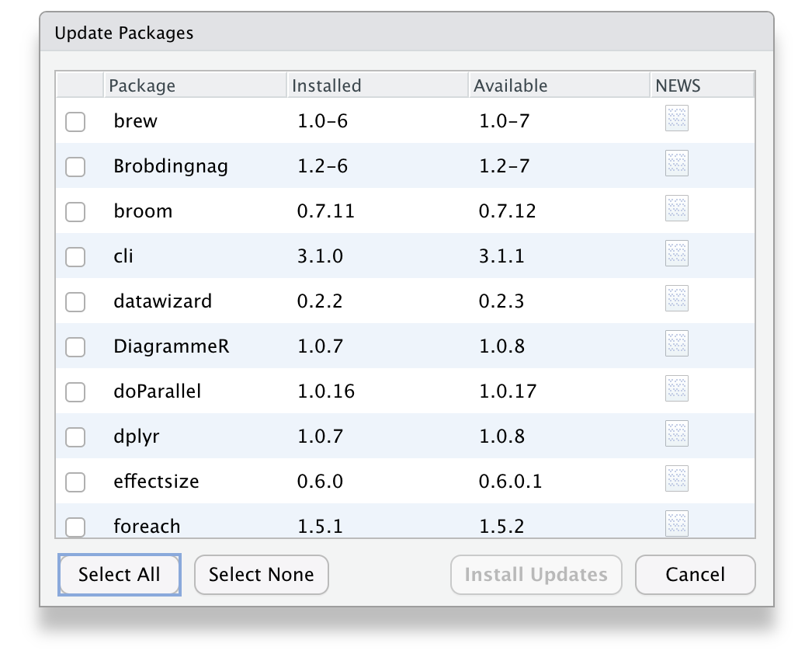Select the cli package checkbox
812x654 pixels.
pyautogui.click(x=75, y=257)
